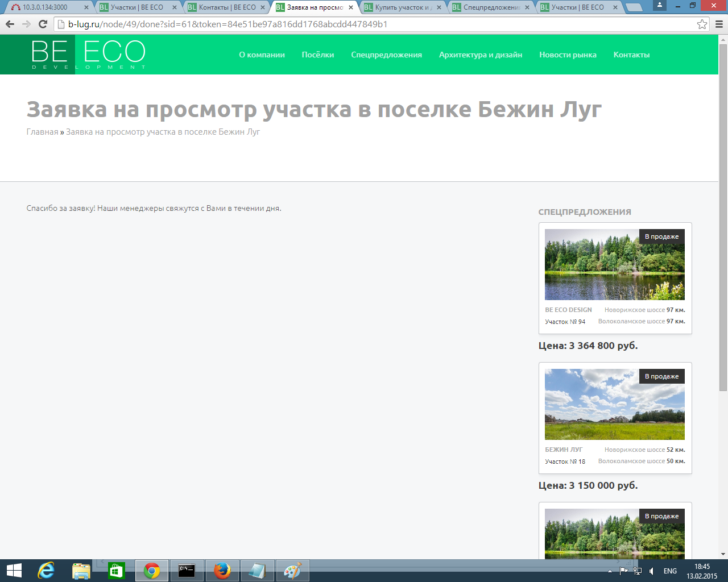Open File Explorer taskbar icon
Image resolution: width=728 pixels, height=582 pixels.
coord(81,570)
